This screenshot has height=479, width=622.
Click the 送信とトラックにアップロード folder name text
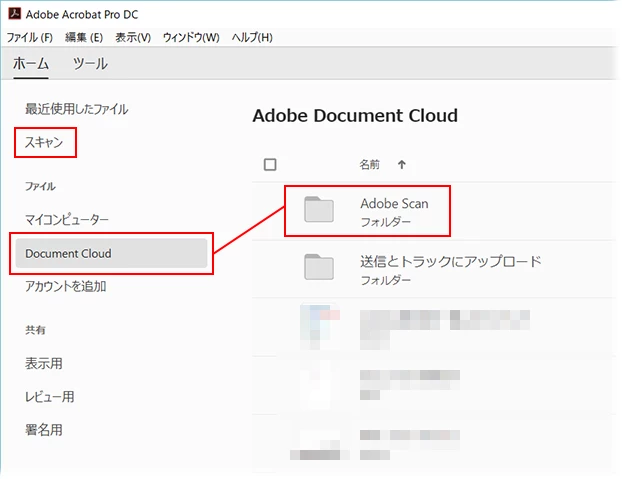tap(451, 261)
